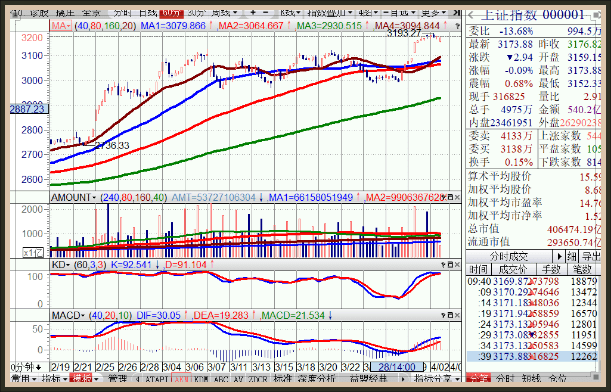The width and height of the screenshot is (611, 392).
Task: Click the 时间 column header
Action: tap(478, 269)
